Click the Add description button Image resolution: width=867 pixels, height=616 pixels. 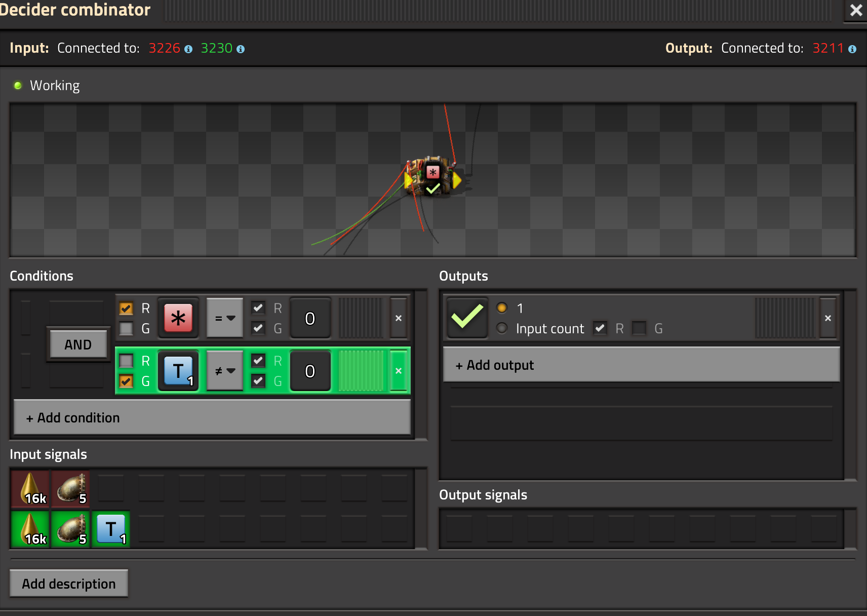(69, 584)
